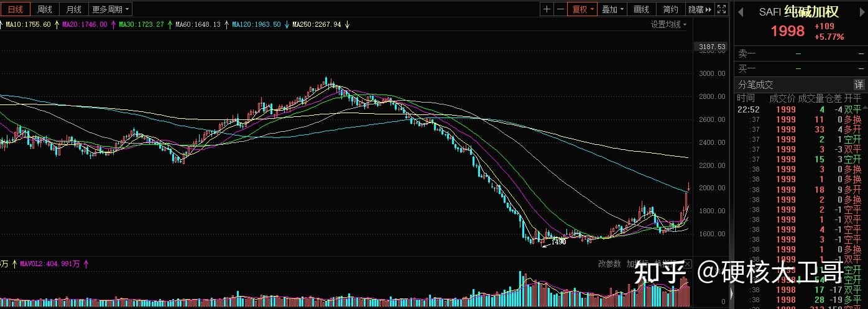Image resolution: width=868 pixels, height=309 pixels.
Task: Zoom in the chart with plus button
Action: 547,9
